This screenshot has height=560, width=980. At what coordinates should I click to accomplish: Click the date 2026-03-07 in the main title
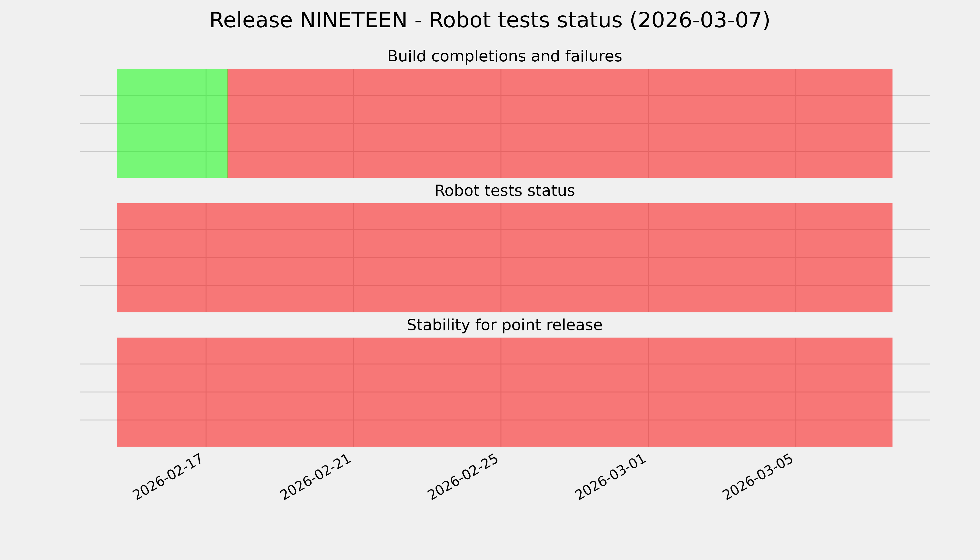pos(699,20)
